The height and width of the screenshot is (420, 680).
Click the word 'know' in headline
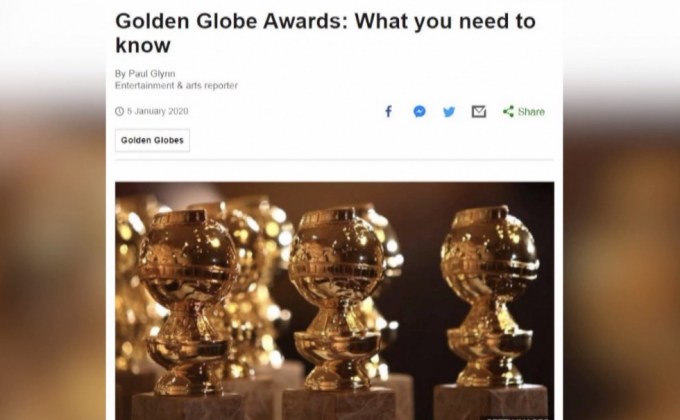(x=143, y=45)
